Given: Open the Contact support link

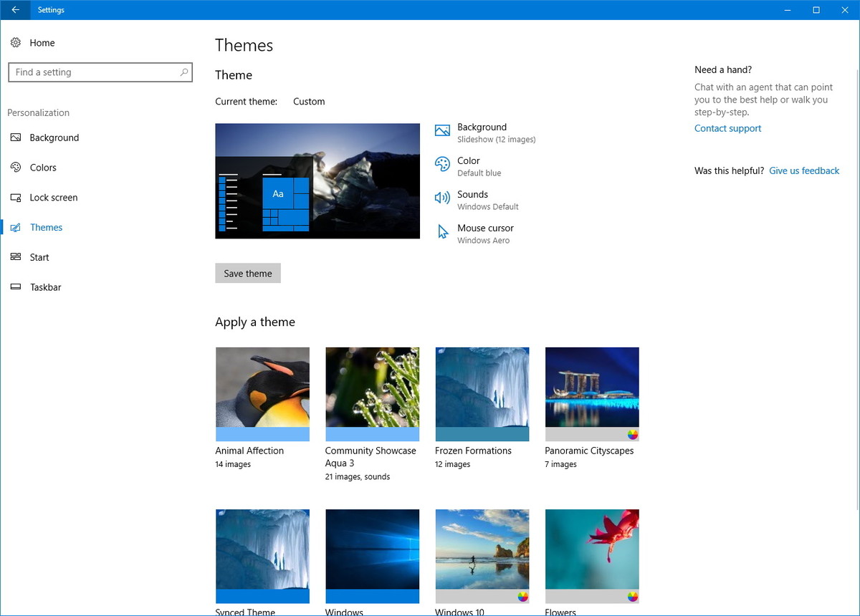Looking at the screenshot, I should pyautogui.click(x=727, y=128).
